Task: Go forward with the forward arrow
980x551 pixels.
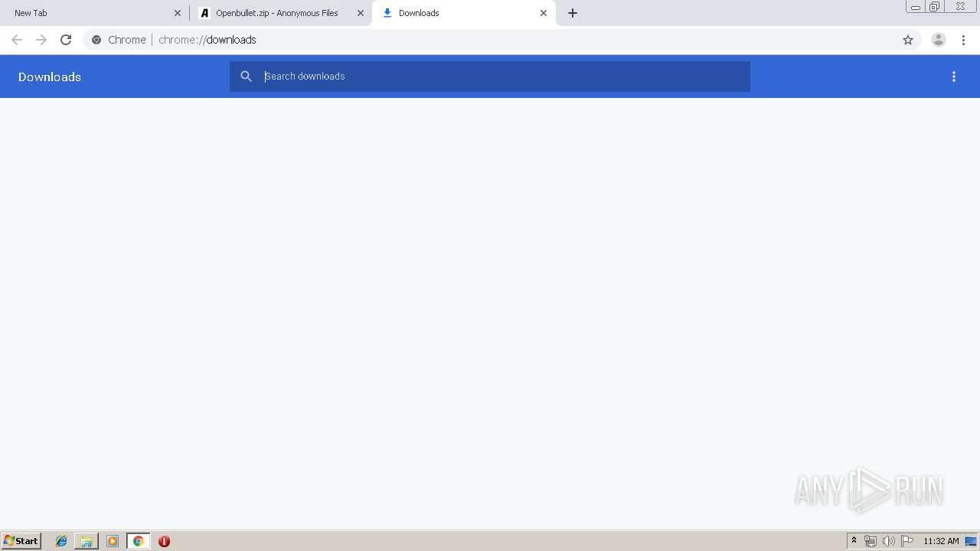Action: click(x=41, y=40)
